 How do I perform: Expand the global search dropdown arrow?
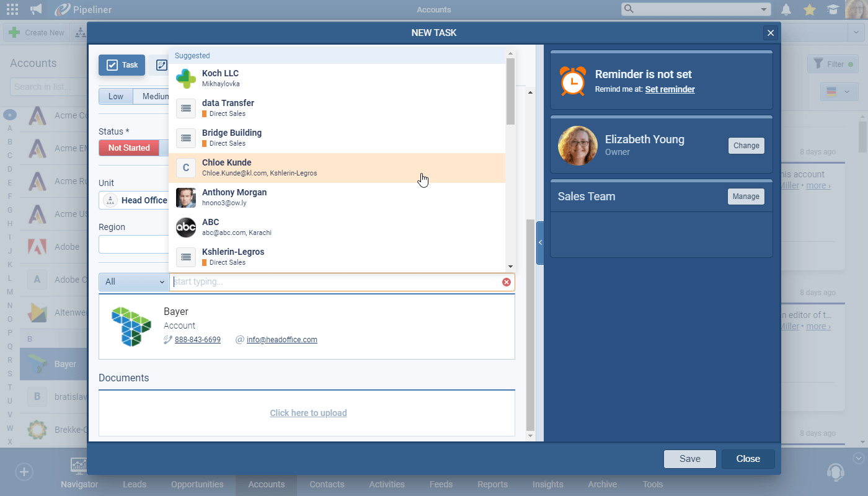pyautogui.click(x=764, y=9)
